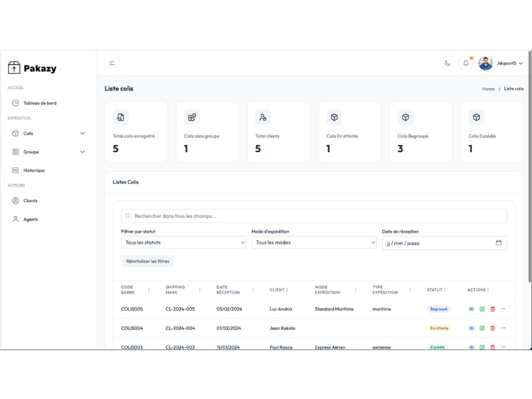Toggle the sidebar hamburger button
Image resolution: width=532 pixels, height=399 pixels.
(112, 63)
